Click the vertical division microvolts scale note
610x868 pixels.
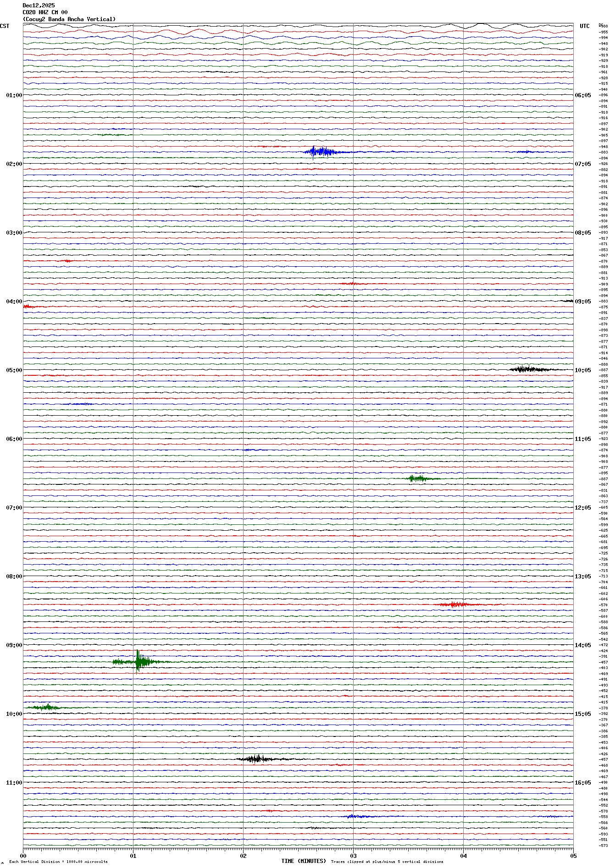click(x=58, y=862)
